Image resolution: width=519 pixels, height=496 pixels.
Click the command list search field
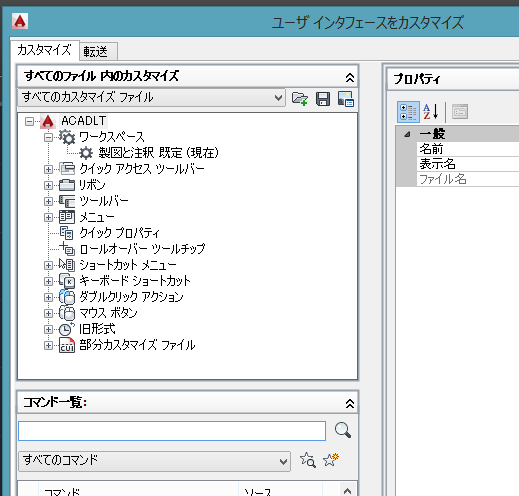tap(172, 431)
